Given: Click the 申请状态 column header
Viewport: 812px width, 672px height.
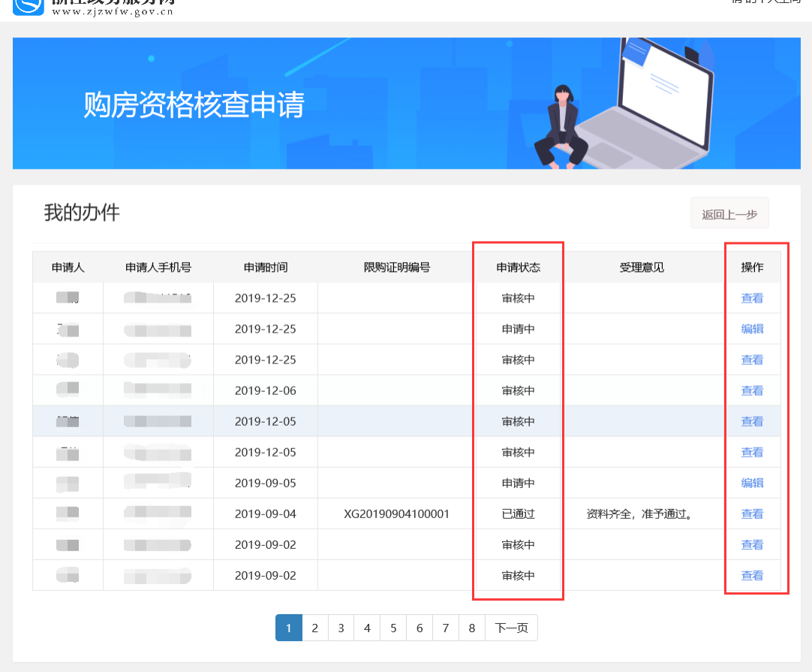Looking at the screenshot, I should pos(518,267).
